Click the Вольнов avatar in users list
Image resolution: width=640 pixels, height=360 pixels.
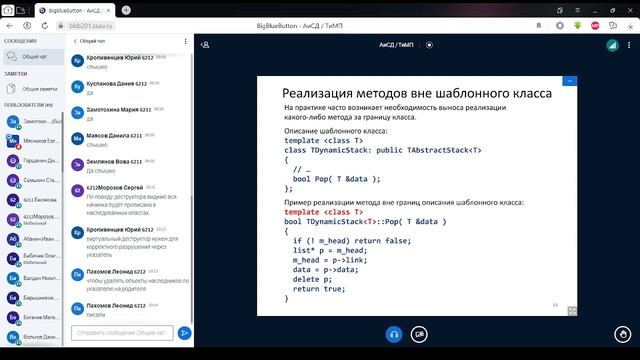point(13,337)
